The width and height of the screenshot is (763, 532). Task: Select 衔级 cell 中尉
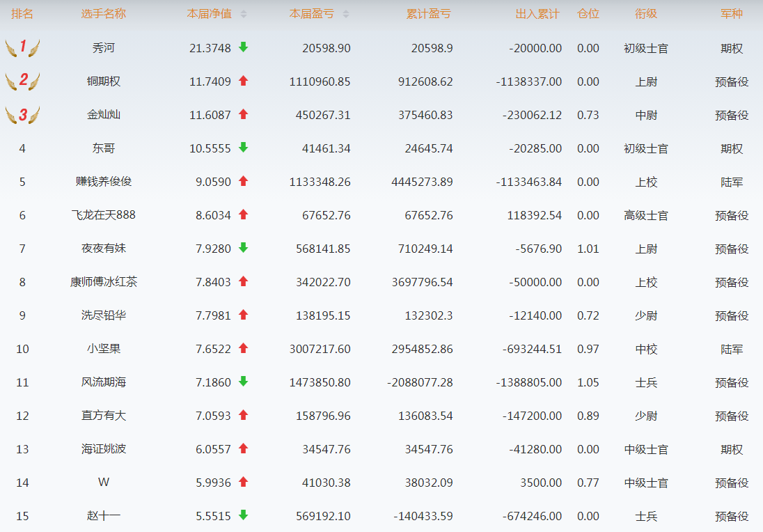click(x=646, y=116)
